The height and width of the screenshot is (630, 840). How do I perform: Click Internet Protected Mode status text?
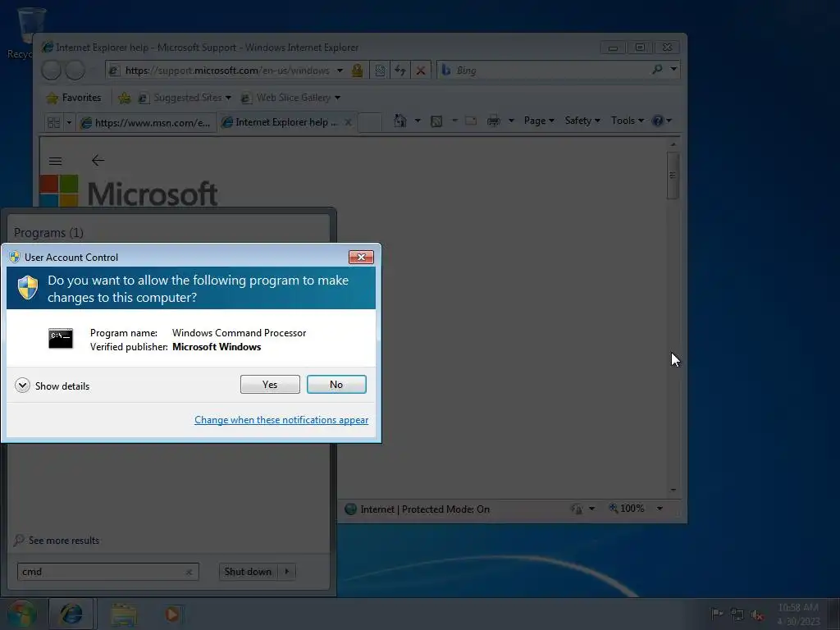coord(425,509)
